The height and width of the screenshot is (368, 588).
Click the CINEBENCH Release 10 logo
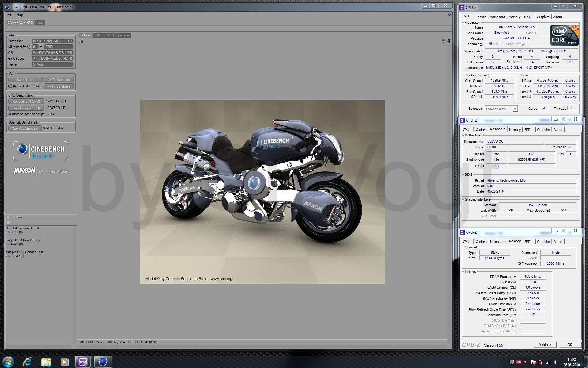[41, 151]
